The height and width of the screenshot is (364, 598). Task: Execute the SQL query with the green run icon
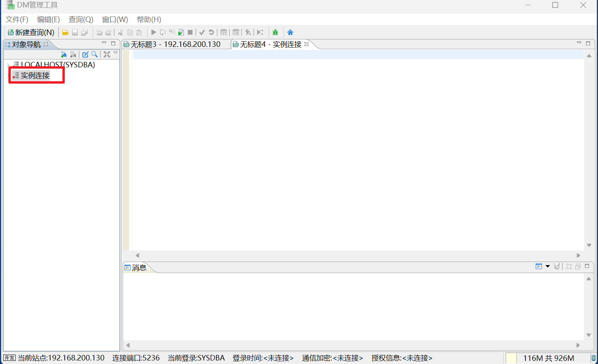point(153,32)
